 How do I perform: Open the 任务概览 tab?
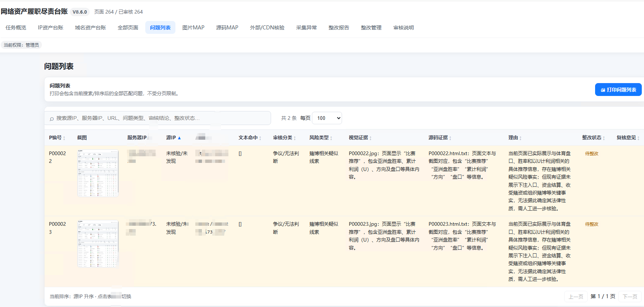16,28
